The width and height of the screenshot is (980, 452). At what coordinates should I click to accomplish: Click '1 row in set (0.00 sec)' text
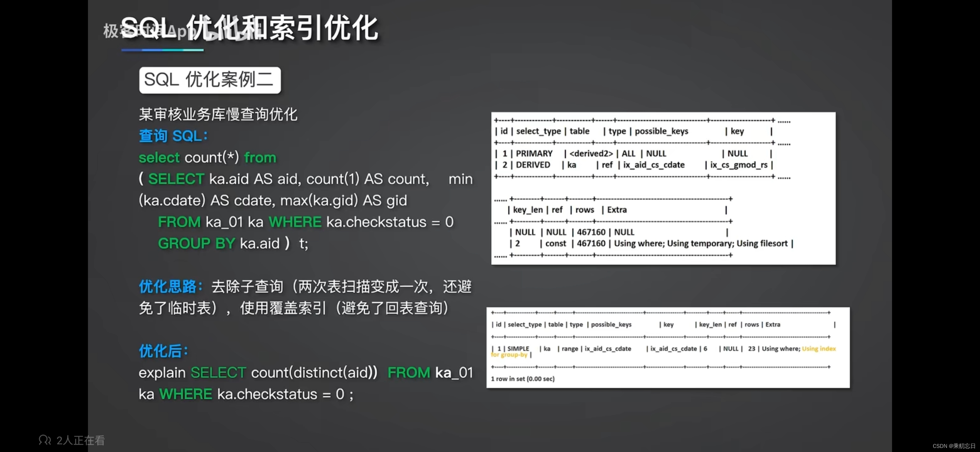click(x=522, y=379)
